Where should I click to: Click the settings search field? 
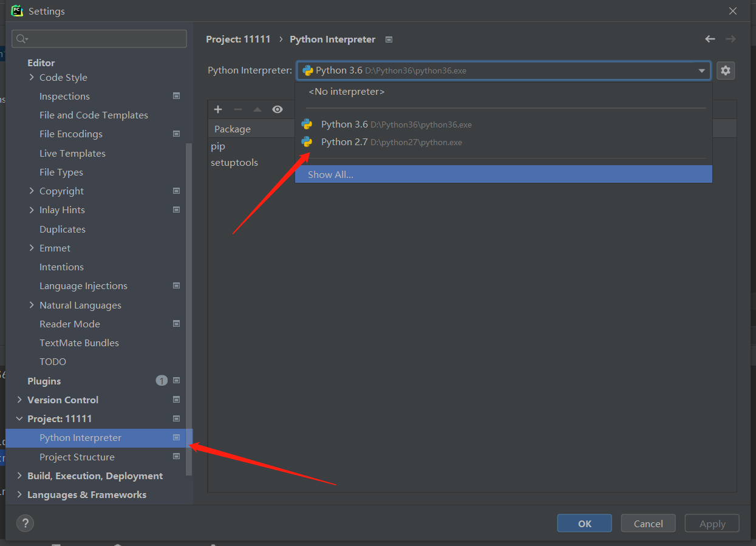[99, 39]
